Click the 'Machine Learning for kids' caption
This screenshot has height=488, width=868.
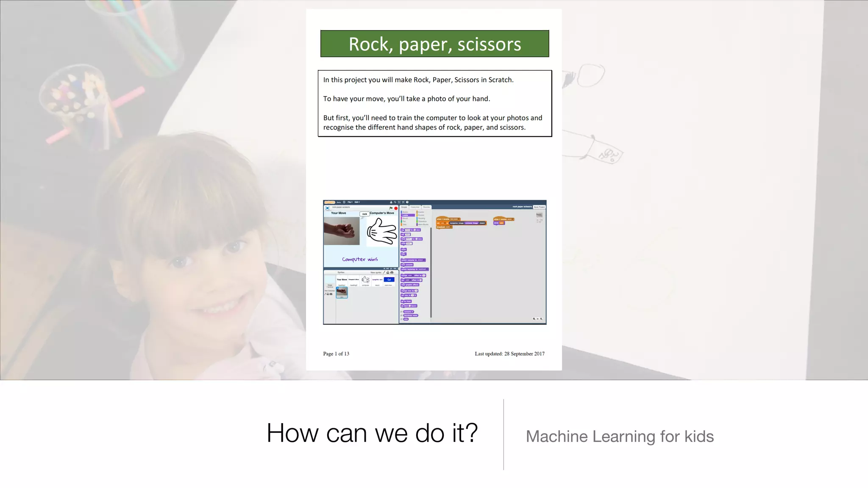pos(620,436)
